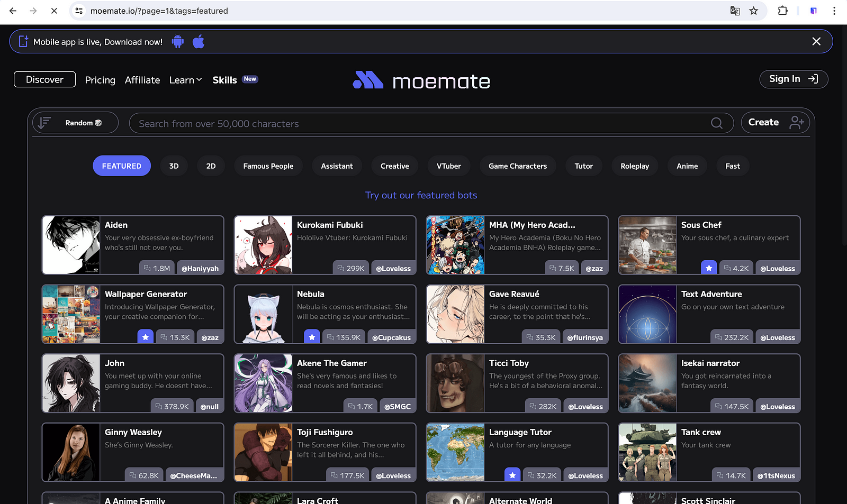Open the Isekai narrator character title

point(710,363)
